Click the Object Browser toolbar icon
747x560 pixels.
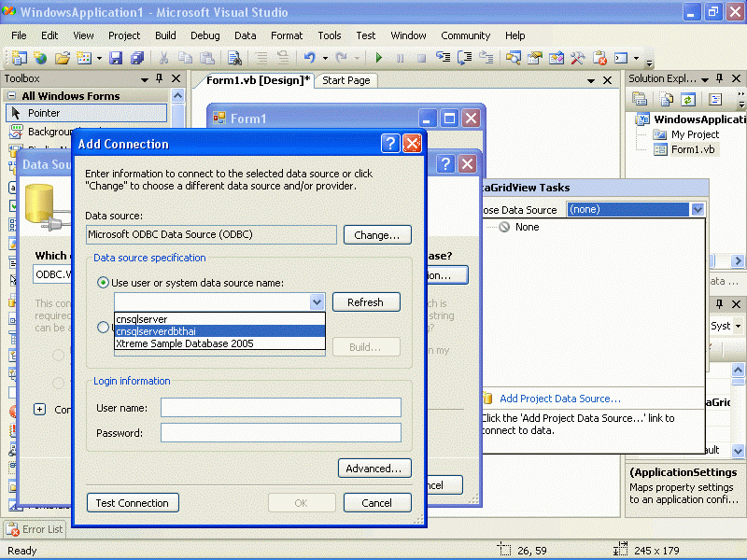(557, 58)
